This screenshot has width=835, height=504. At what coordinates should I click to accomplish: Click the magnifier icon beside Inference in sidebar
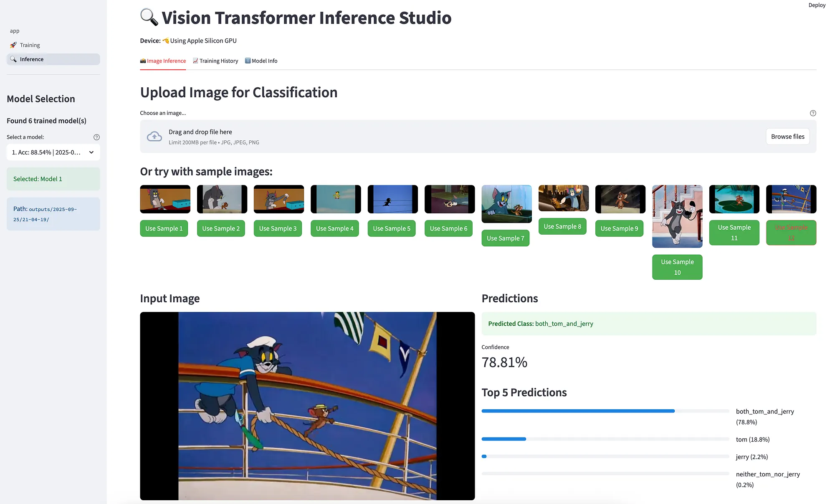pyautogui.click(x=13, y=59)
